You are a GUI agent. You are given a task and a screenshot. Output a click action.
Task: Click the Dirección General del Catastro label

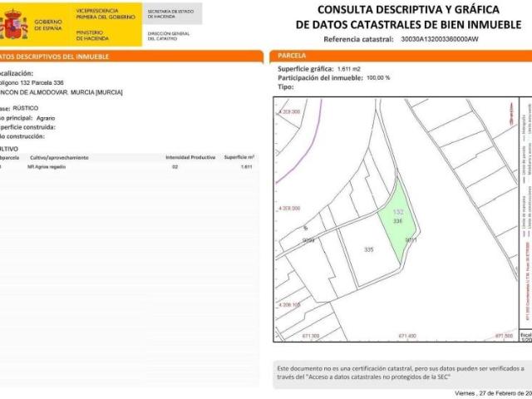165,36
